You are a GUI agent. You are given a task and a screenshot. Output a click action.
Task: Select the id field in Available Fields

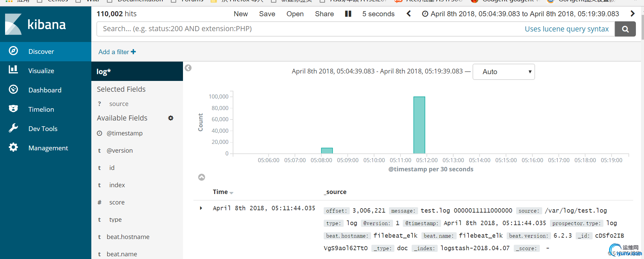[112, 168]
